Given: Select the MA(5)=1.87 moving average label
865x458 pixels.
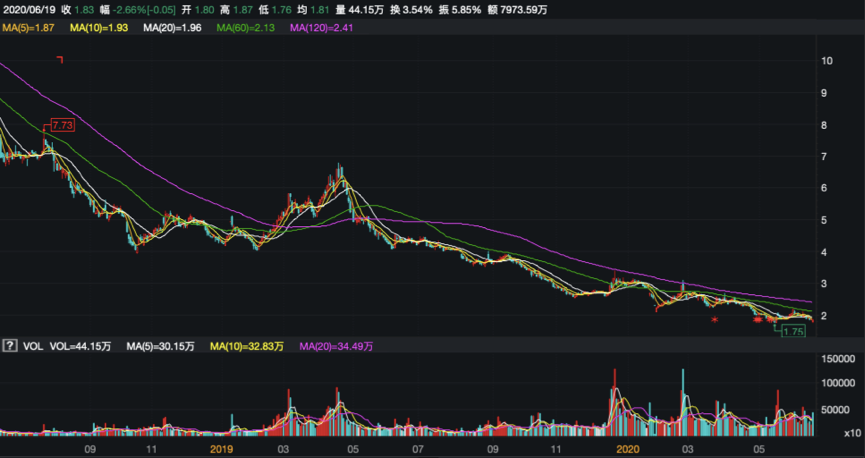Looking at the screenshot, I should pyautogui.click(x=28, y=28).
